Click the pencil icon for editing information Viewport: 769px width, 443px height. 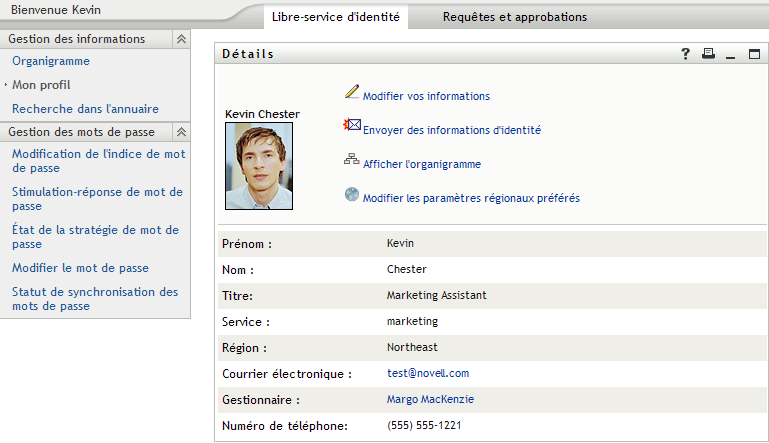pos(352,92)
